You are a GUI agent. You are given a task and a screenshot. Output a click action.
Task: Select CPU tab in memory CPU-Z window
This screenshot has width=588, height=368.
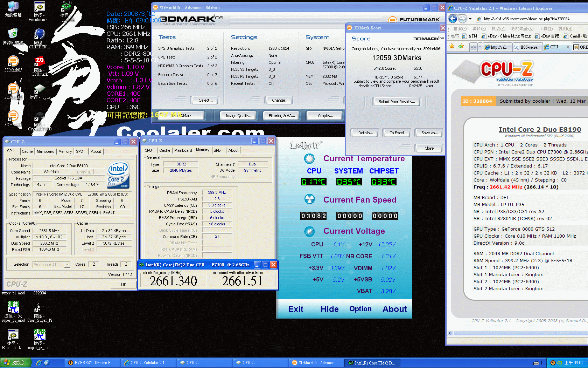(x=148, y=150)
